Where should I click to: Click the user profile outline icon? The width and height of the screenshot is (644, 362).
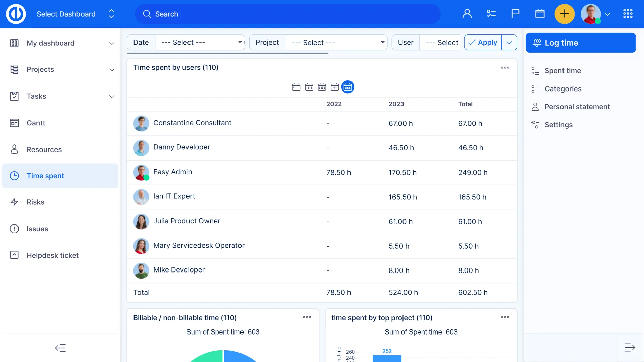(x=467, y=14)
